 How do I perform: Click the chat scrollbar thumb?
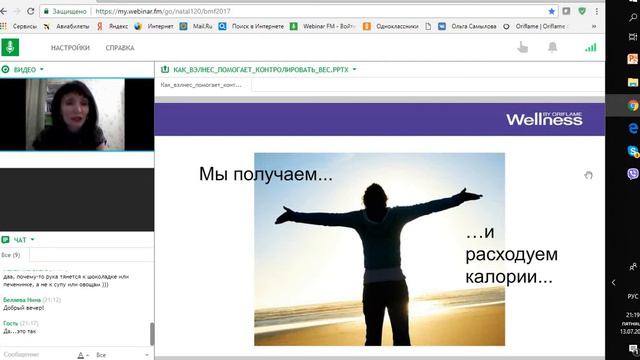point(152,334)
